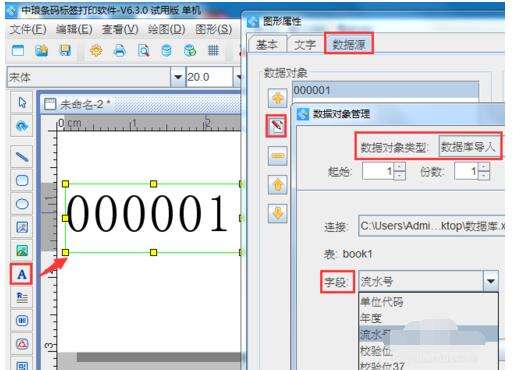
Task: Open the 图形(S) menu
Action: tap(214, 29)
